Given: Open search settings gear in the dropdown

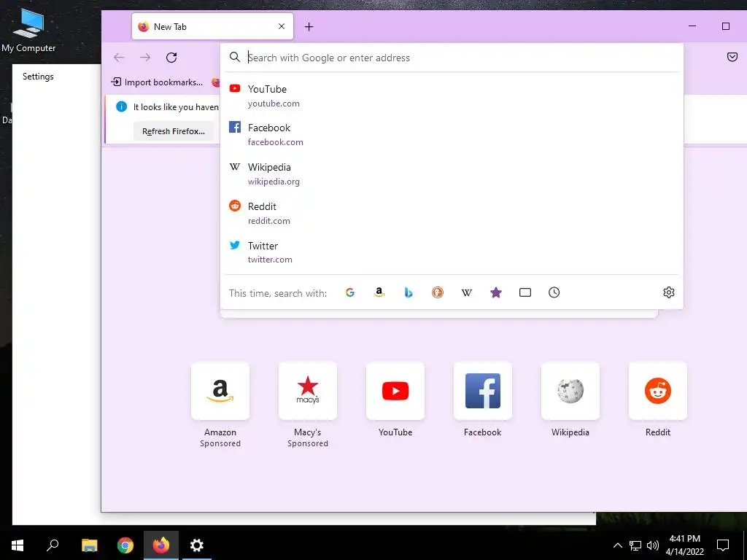Looking at the screenshot, I should [x=669, y=292].
